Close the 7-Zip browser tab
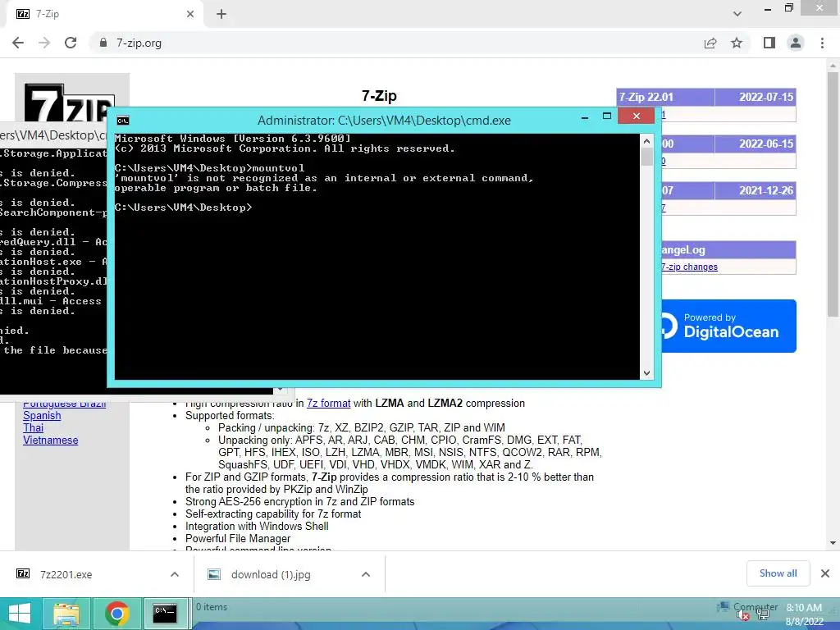The image size is (840, 630). [x=190, y=14]
